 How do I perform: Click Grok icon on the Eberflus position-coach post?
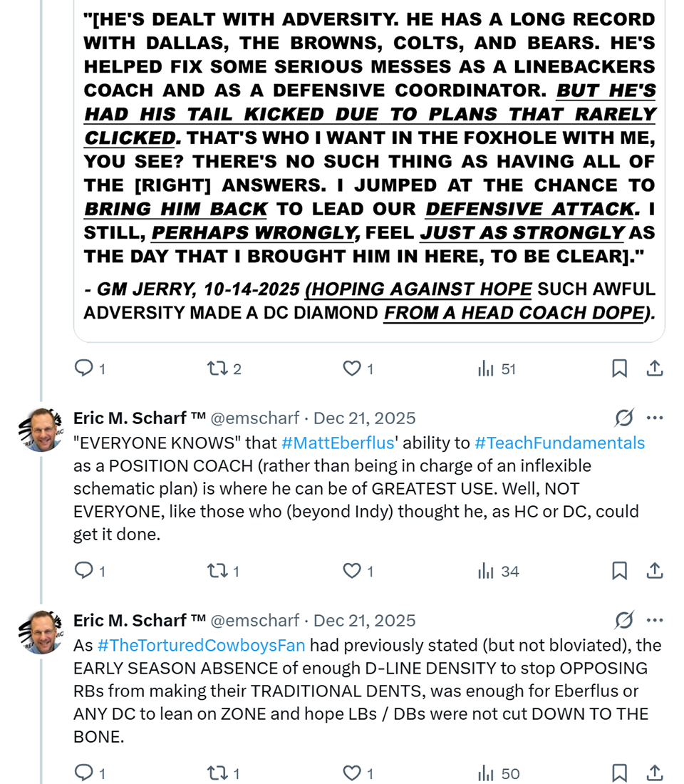[624, 418]
